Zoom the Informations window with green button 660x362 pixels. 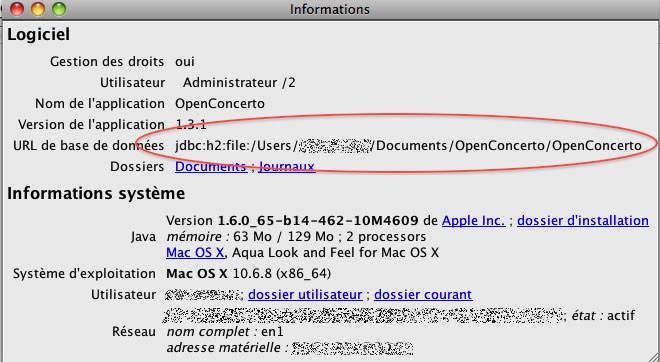pos(59,9)
